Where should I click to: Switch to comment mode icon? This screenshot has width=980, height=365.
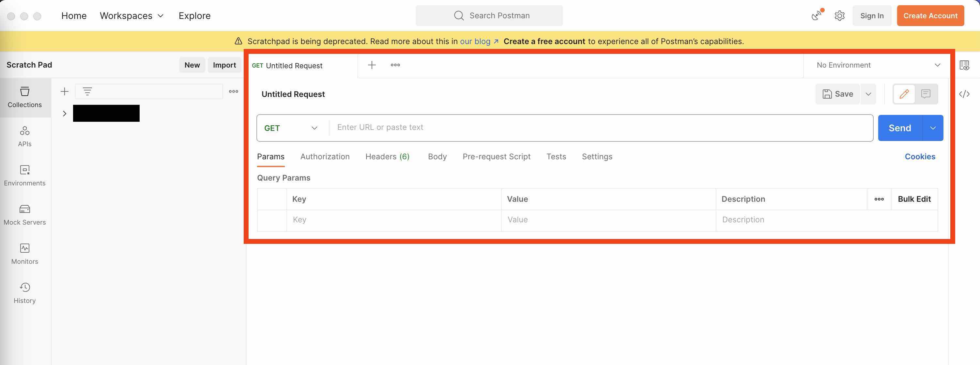click(x=926, y=94)
